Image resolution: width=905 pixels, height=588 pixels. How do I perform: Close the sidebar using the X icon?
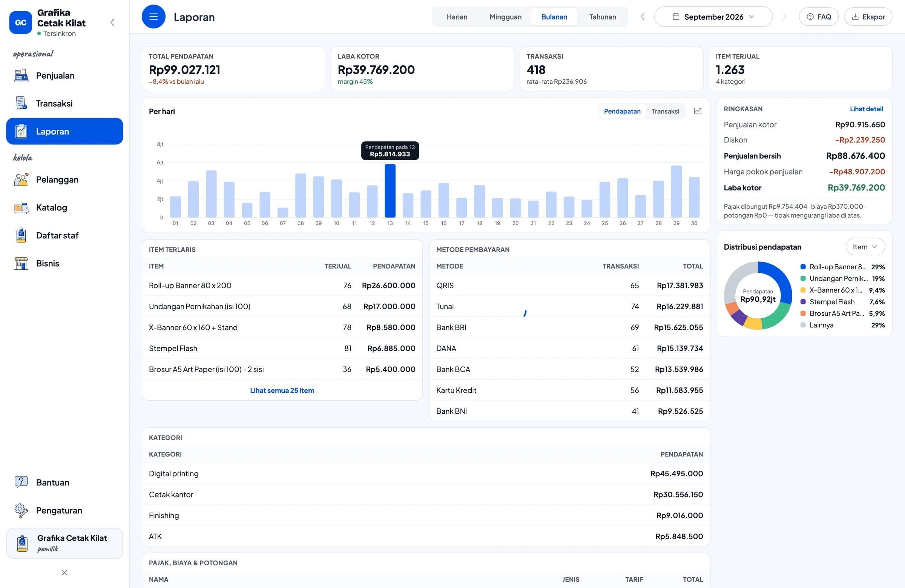coord(64,573)
